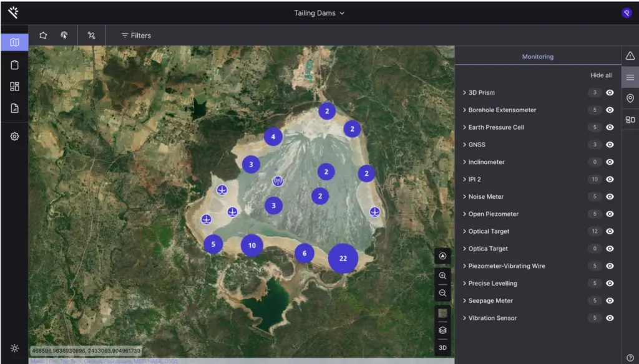Image resolution: width=639 pixels, height=364 pixels.
Task: Click the cluster marker labeled 22
Action: tap(343, 258)
